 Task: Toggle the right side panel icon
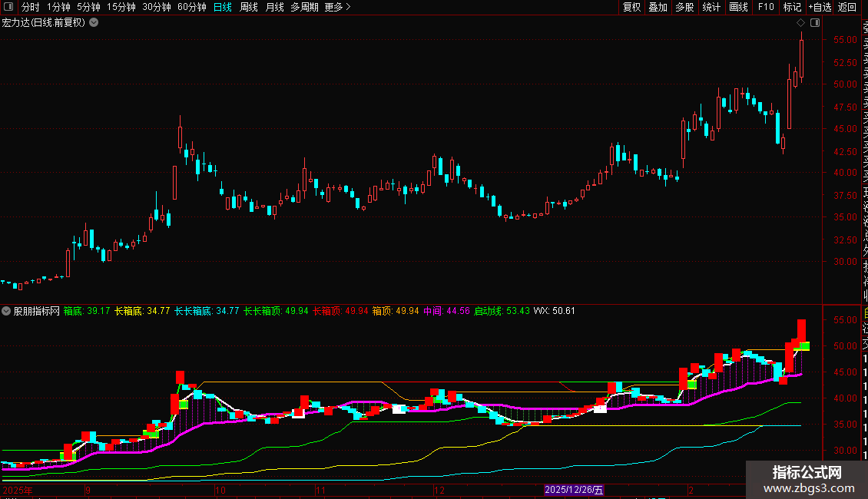point(814,23)
